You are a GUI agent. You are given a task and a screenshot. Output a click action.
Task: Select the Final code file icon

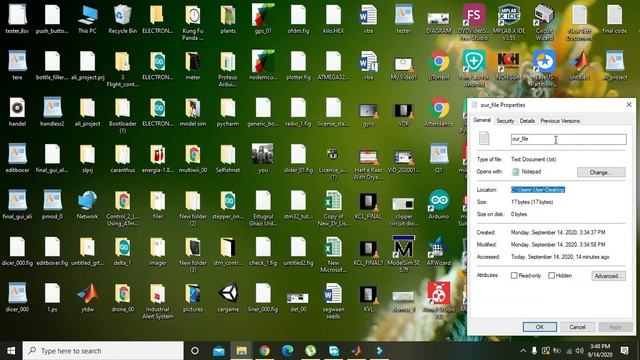click(614, 19)
